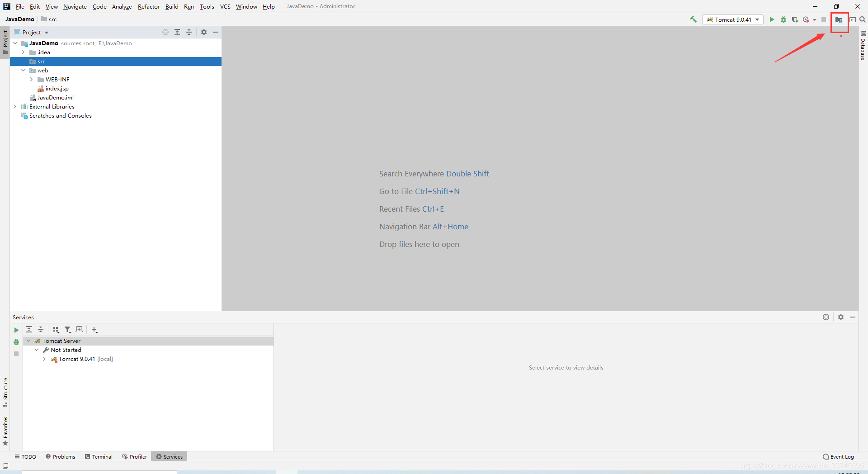Screen dimensions: 868x474
Task: Add a service with the plus icon
Action: [94, 329]
